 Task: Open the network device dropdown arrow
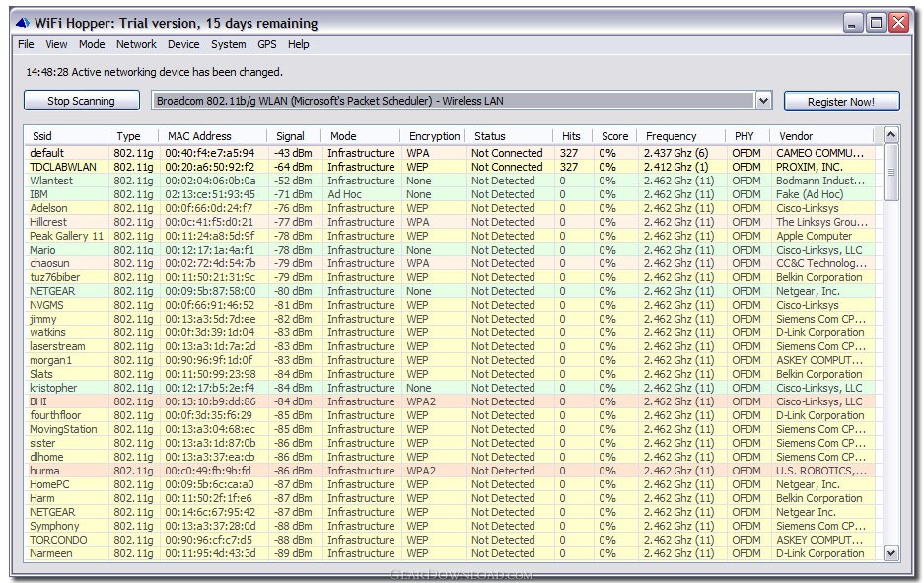click(763, 101)
